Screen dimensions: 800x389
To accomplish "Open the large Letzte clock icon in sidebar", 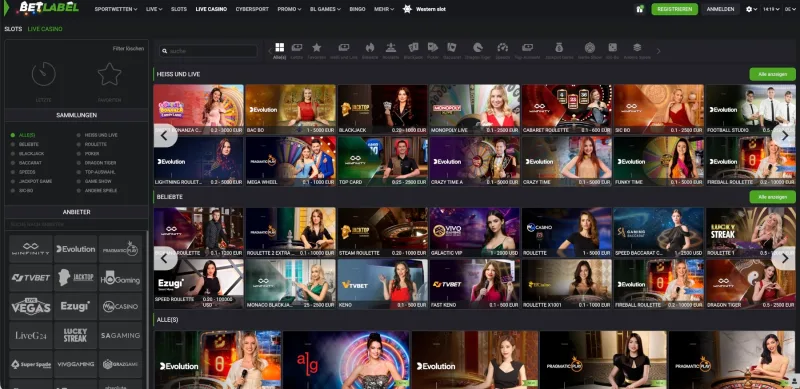I will (43, 74).
